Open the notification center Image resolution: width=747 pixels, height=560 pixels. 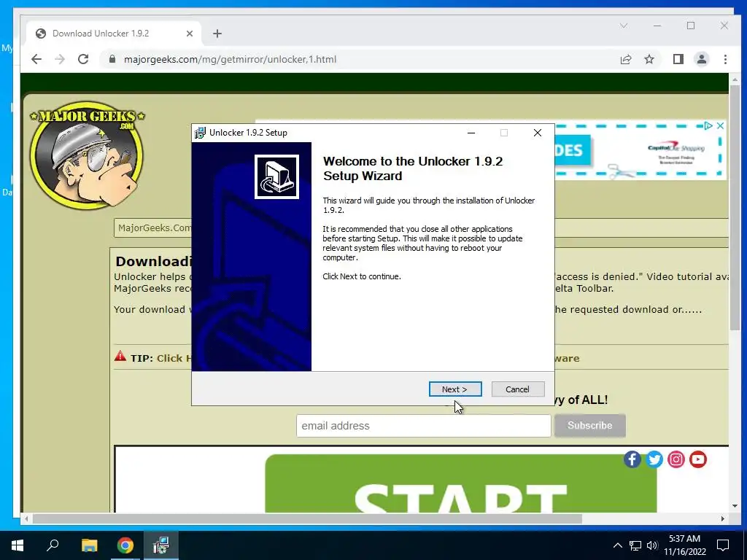tap(723, 545)
